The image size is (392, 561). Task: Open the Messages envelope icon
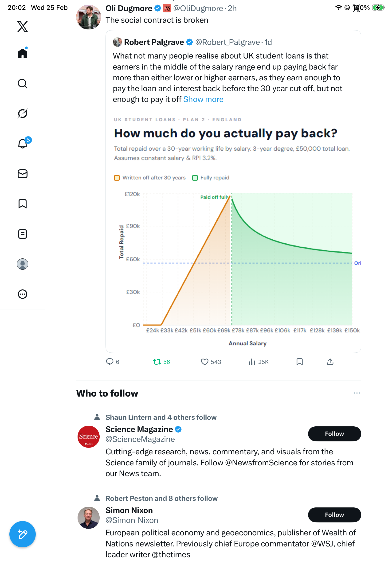(x=23, y=174)
